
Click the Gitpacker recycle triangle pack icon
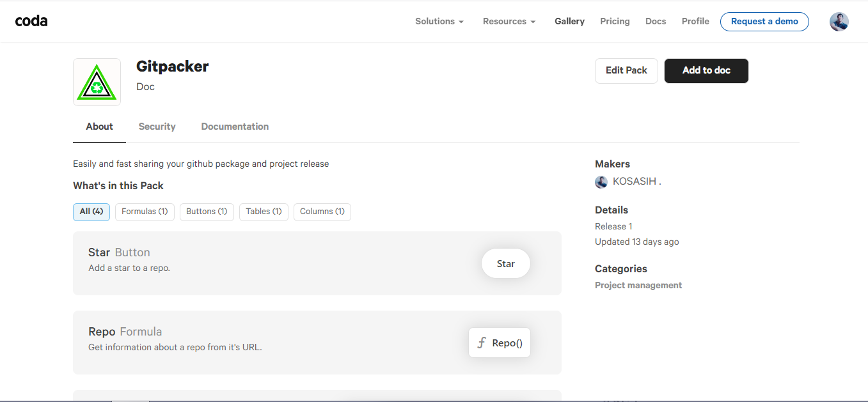pos(97,82)
